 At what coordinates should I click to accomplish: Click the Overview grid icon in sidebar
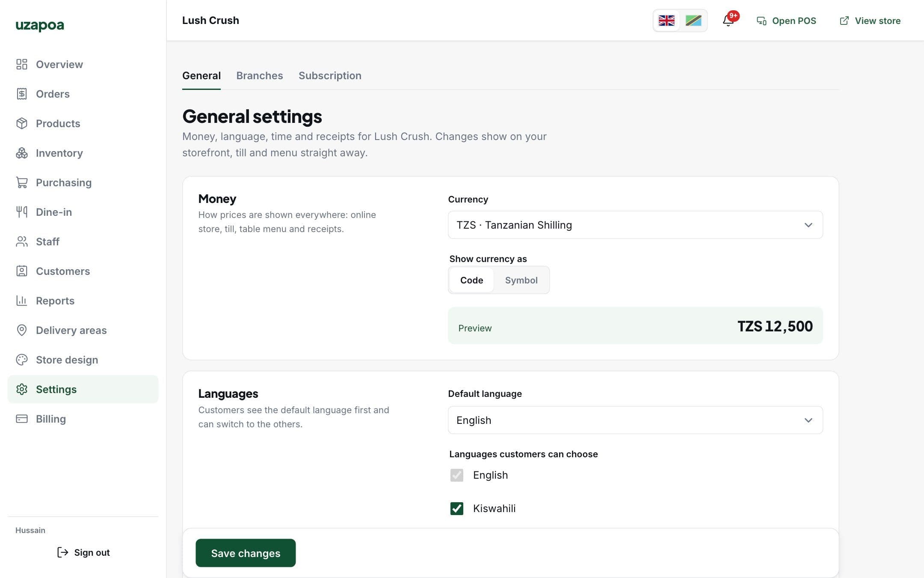click(22, 64)
